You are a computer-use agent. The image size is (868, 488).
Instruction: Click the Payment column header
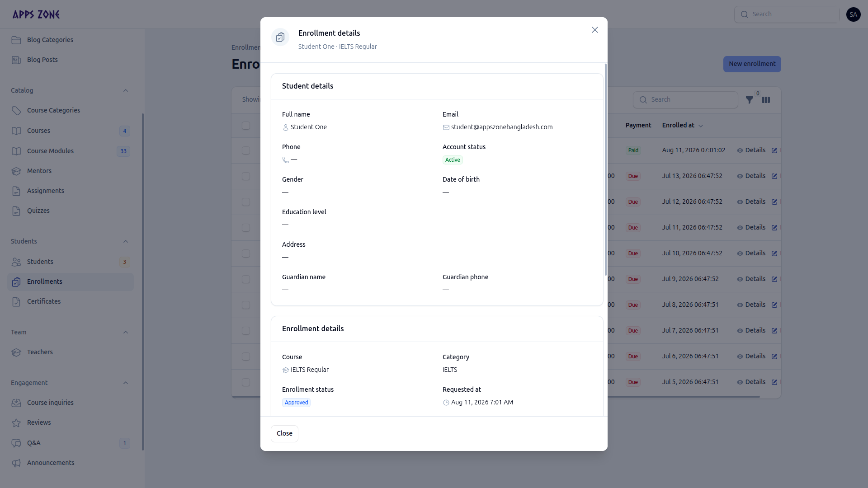point(638,125)
